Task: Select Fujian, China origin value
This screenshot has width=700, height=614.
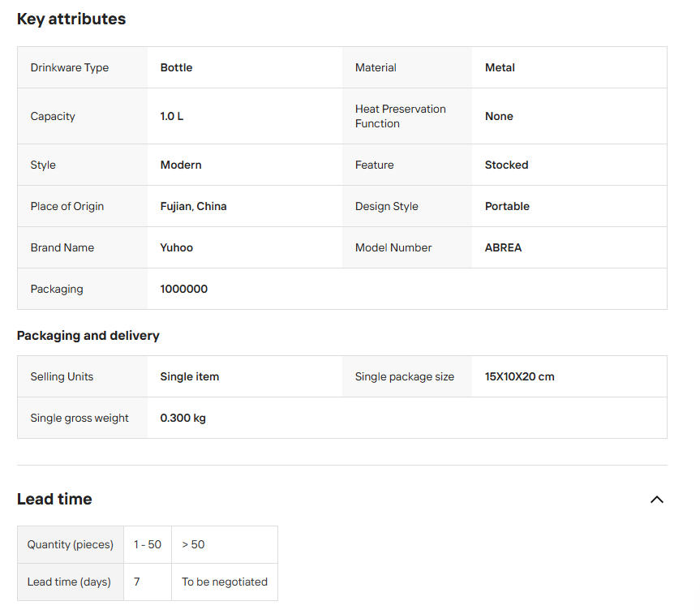Action: [193, 207]
